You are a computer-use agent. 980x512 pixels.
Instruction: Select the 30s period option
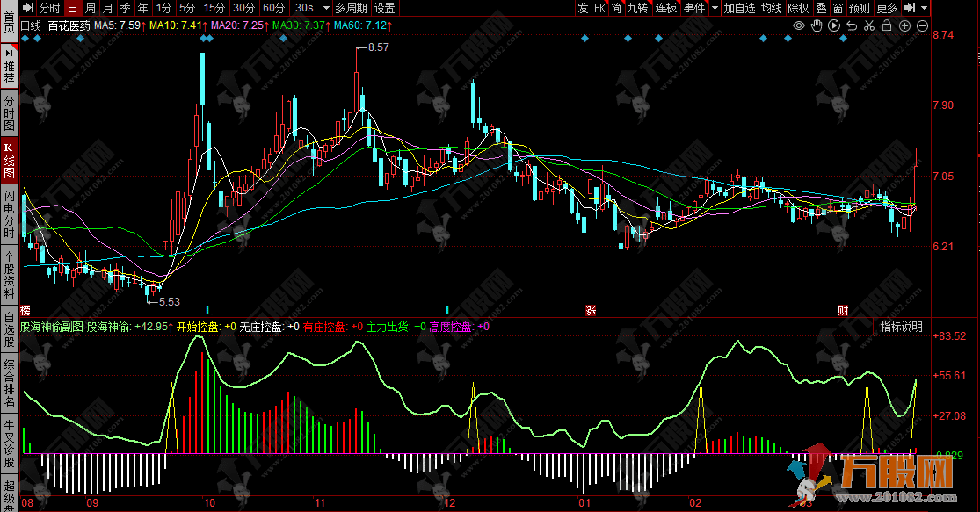(304, 8)
